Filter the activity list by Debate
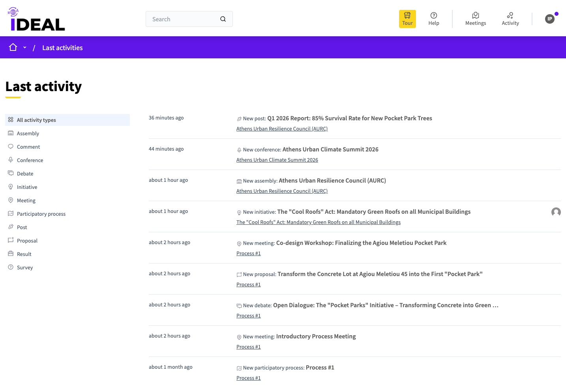This screenshot has width=566, height=392. 25,174
